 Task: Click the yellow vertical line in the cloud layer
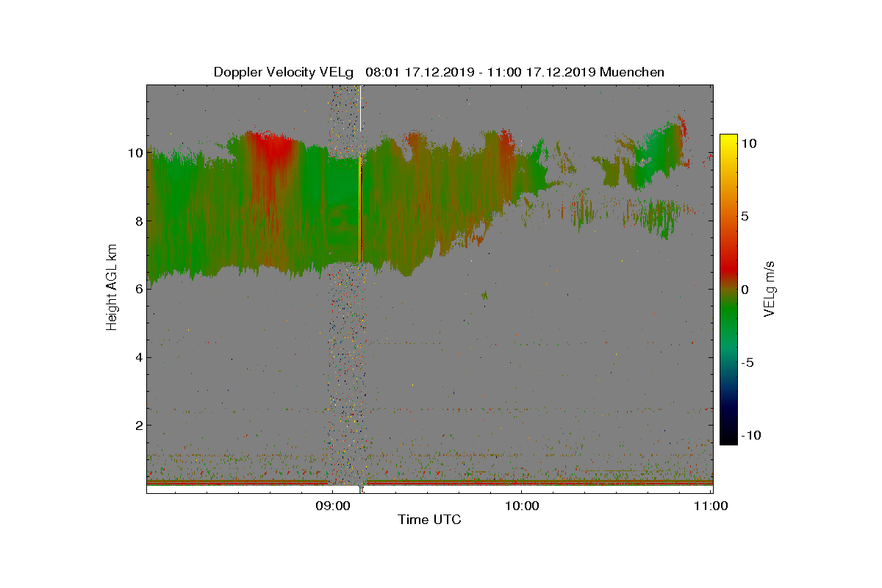click(359, 209)
